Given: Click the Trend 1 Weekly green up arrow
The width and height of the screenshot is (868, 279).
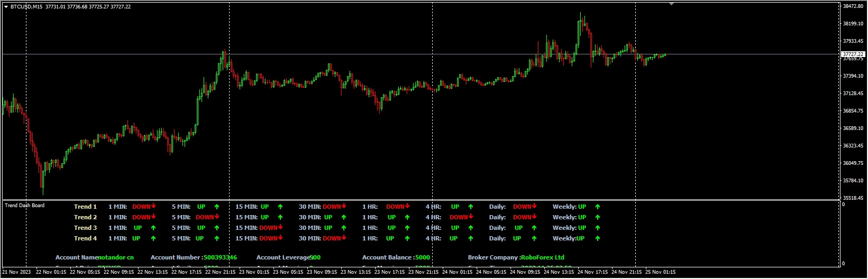Looking at the screenshot, I should pyautogui.click(x=598, y=207).
